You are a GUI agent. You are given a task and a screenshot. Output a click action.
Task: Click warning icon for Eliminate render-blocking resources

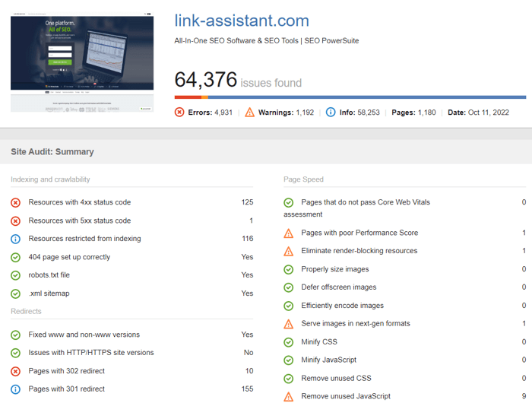[x=289, y=251]
